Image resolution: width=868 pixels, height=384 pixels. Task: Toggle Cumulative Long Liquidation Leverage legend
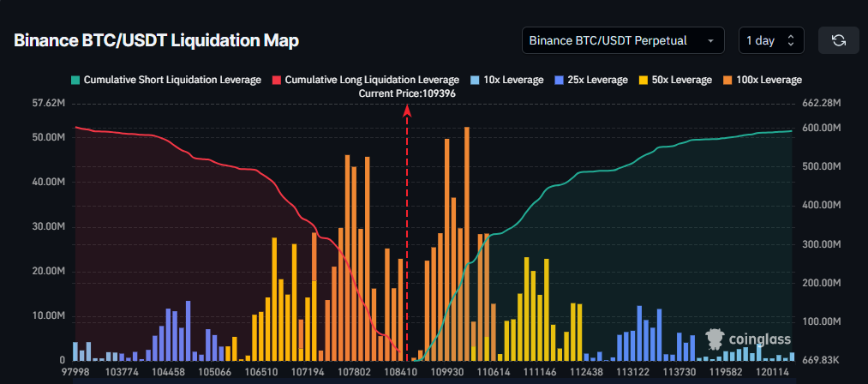click(366, 80)
